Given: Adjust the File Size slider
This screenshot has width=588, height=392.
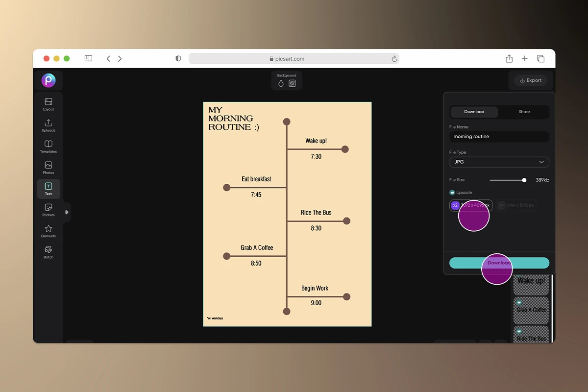Looking at the screenshot, I should [x=524, y=180].
